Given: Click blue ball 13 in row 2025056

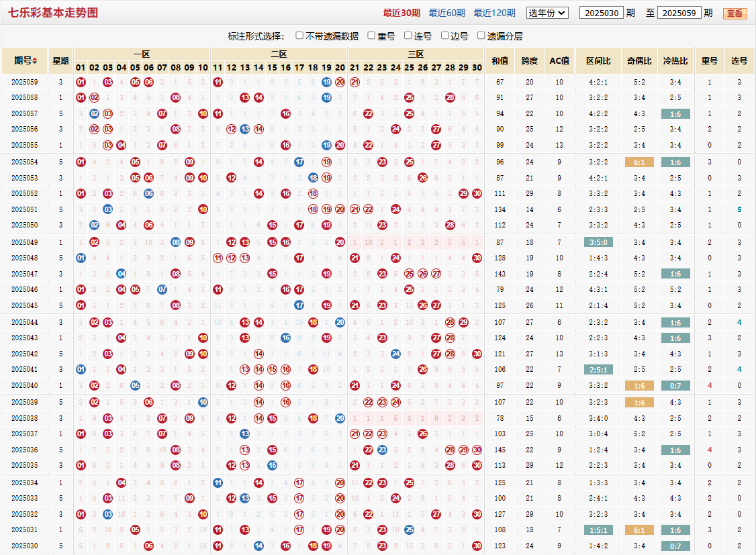Looking at the screenshot, I should click(x=245, y=129).
